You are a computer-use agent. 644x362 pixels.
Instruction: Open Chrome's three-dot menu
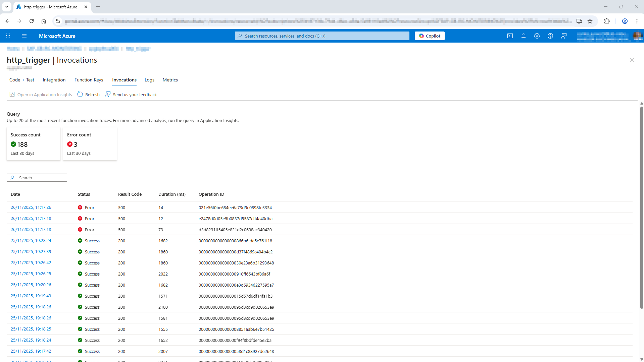pyautogui.click(x=637, y=21)
